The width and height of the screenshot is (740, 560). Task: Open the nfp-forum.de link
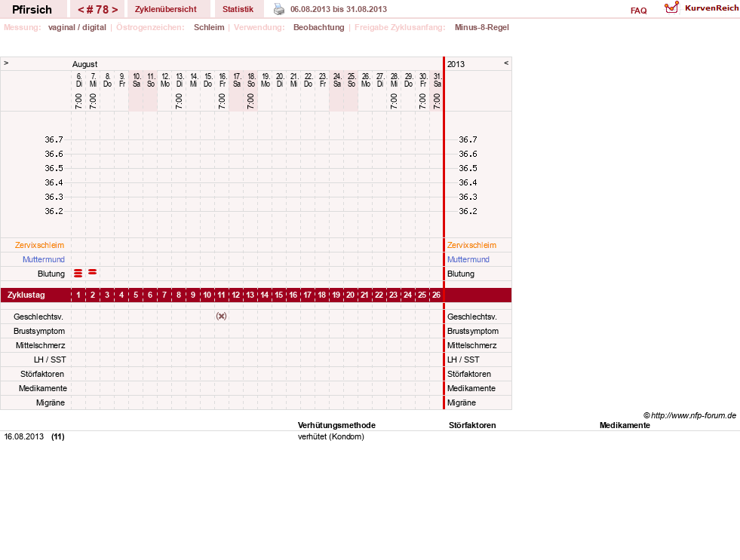tap(693, 415)
